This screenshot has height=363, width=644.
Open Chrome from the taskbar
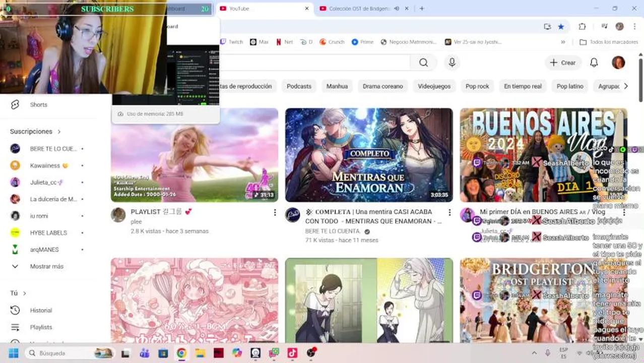(x=181, y=353)
